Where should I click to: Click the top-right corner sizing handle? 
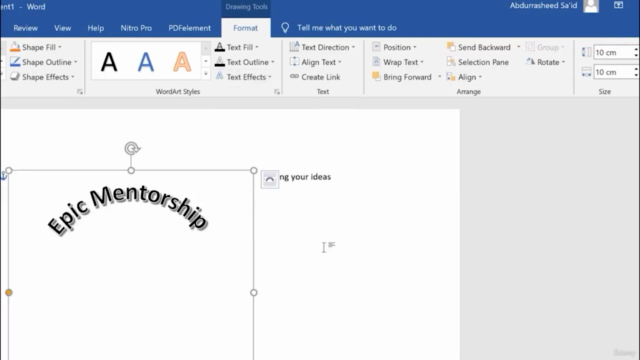[253, 170]
